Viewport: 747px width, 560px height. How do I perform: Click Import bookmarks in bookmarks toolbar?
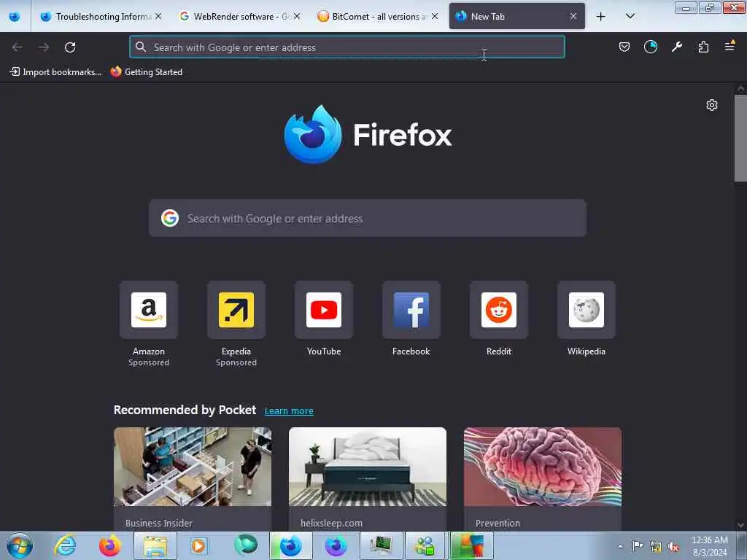click(55, 72)
